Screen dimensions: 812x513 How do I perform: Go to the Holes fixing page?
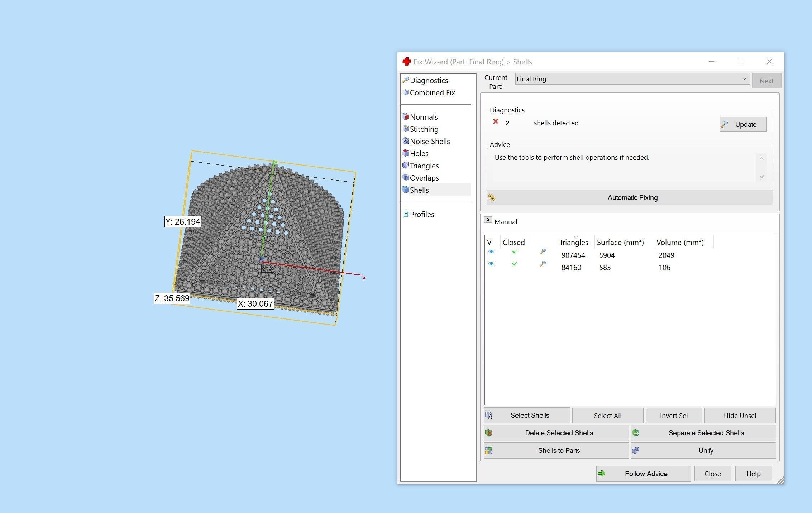point(419,154)
